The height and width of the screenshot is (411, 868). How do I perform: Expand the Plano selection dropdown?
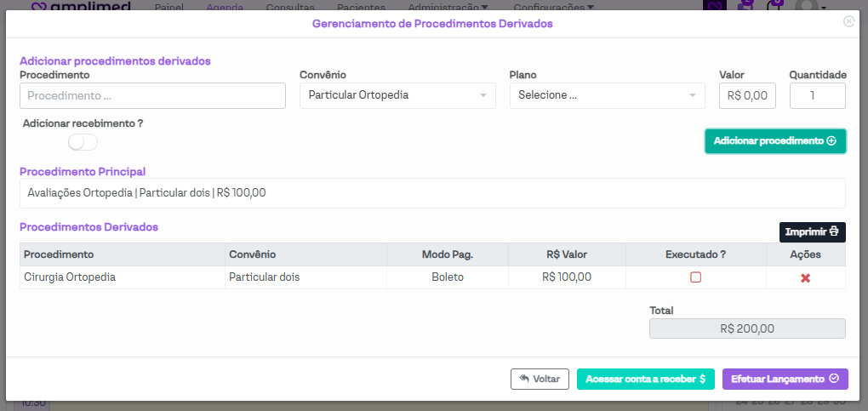point(607,95)
